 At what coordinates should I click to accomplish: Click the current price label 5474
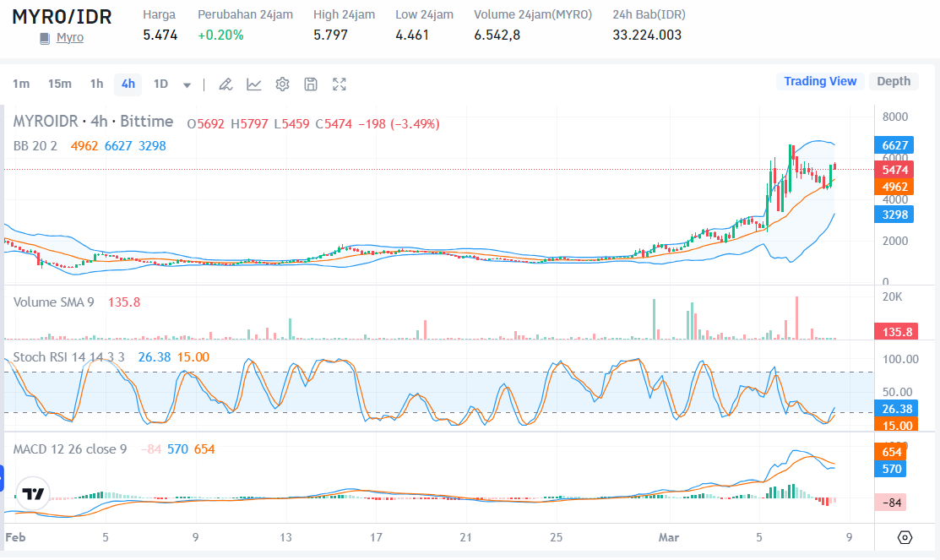[x=894, y=170]
